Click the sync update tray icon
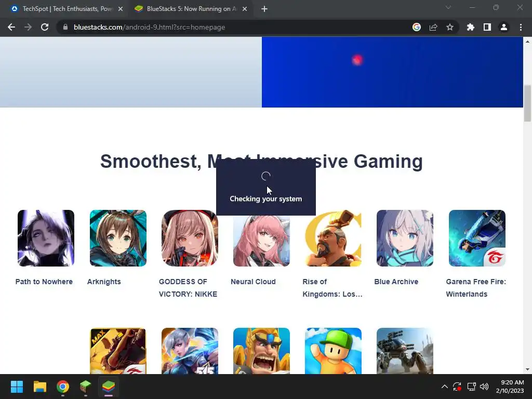Viewport: 532px width, 399px height. click(457, 387)
